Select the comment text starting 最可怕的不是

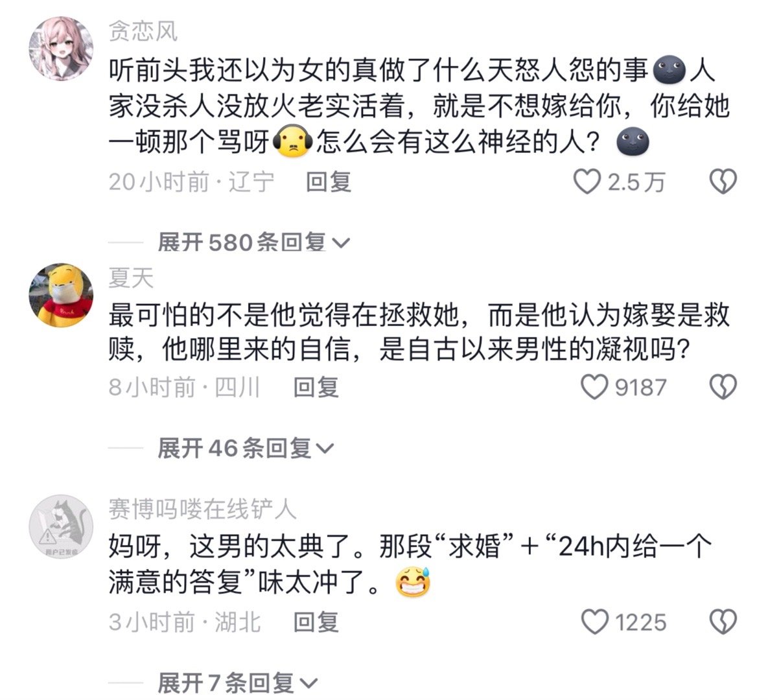coord(419,332)
